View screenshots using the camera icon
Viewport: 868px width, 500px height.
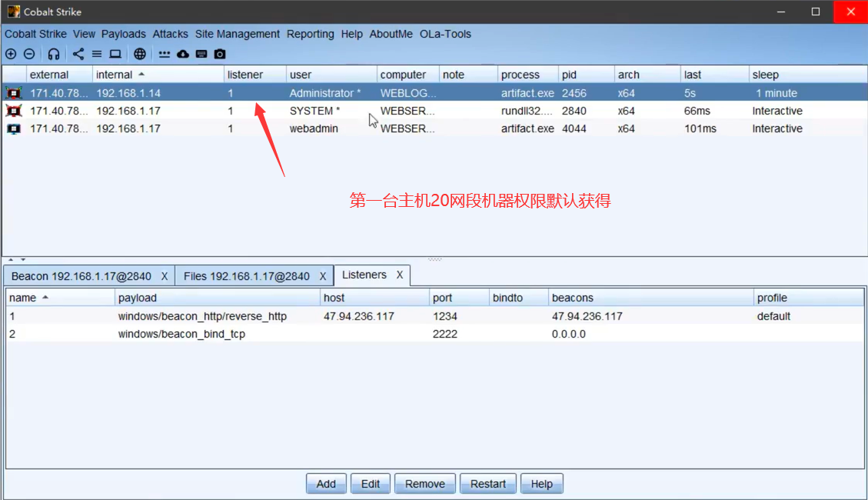[220, 54]
